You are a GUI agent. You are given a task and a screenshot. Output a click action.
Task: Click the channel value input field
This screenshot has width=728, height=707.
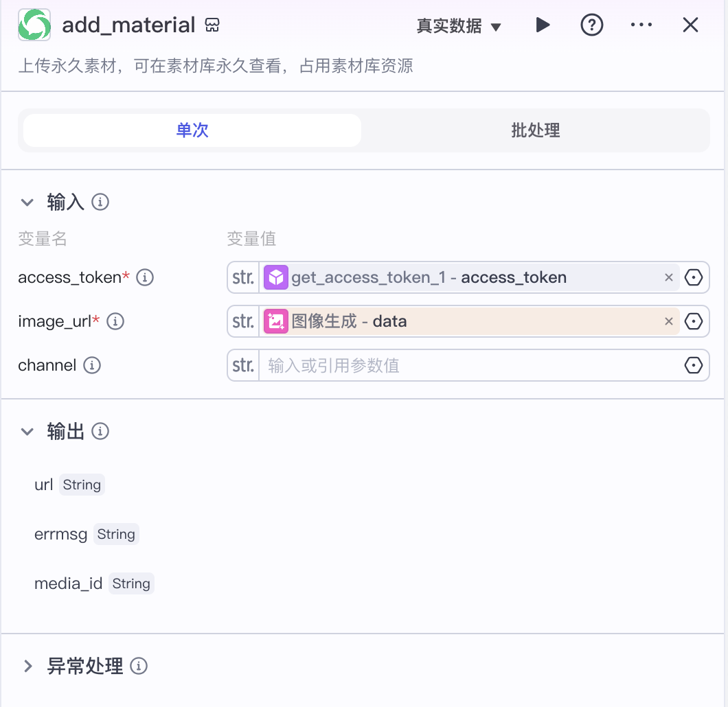470,365
